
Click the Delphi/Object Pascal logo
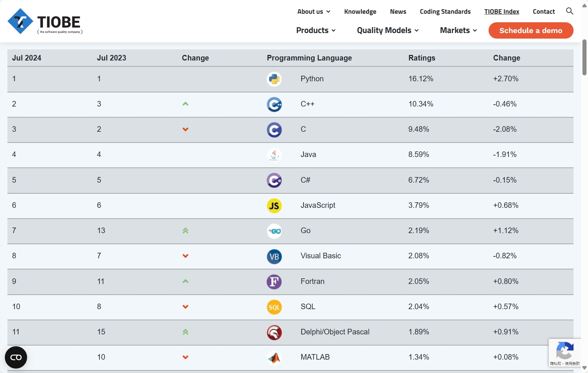coord(274,333)
